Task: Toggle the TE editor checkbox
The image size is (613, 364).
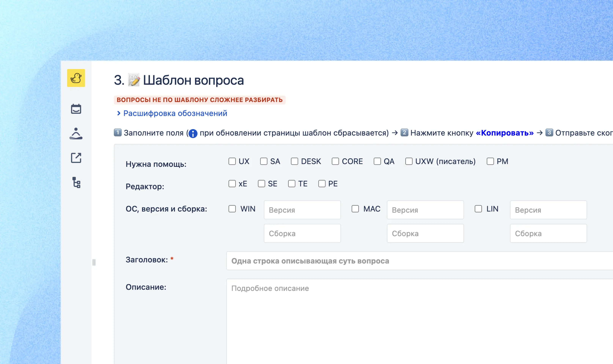Action: 292,184
